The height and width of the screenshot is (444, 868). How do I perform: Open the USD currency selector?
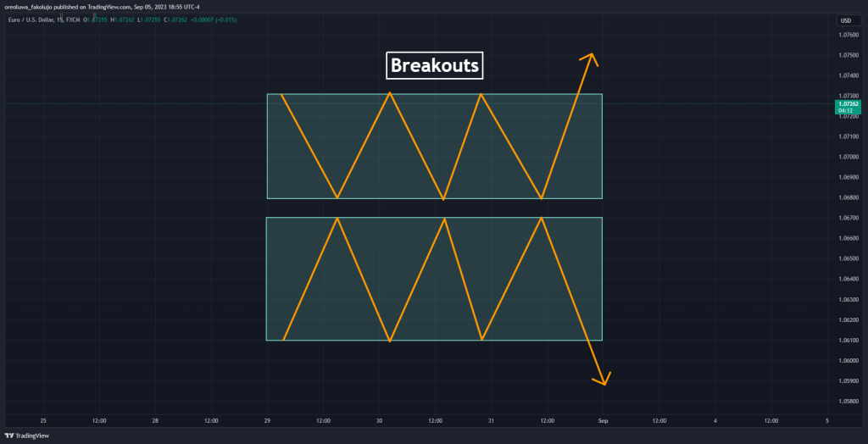(x=845, y=20)
